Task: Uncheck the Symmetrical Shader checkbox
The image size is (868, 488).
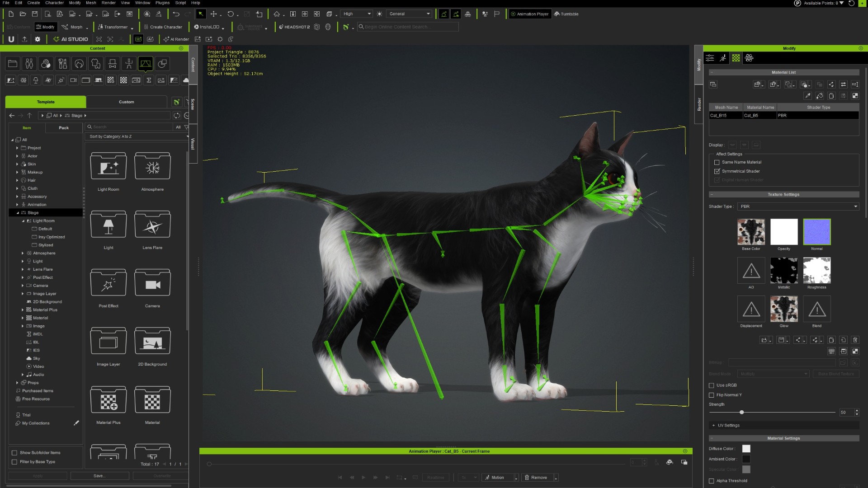Action: pos(717,171)
